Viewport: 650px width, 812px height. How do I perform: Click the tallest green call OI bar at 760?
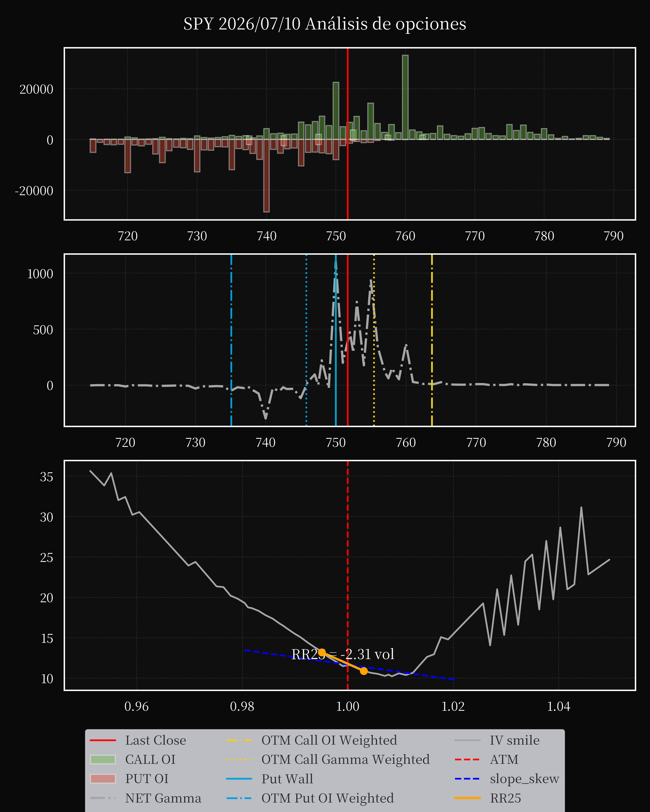click(405, 97)
